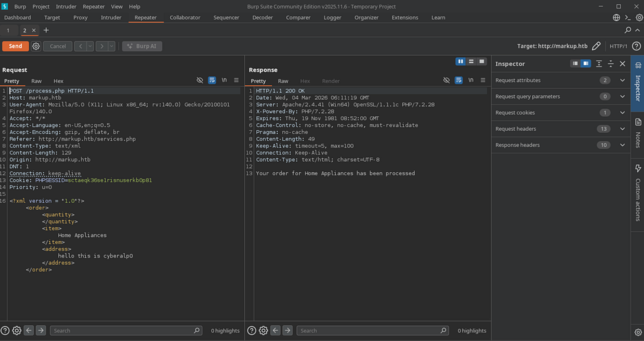Click request search input field
The width and height of the screenshot is (644, 341).
click(126, 331)
